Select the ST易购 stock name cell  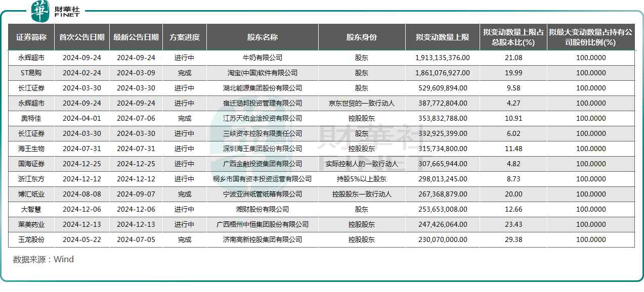click(x=31, y=73)
